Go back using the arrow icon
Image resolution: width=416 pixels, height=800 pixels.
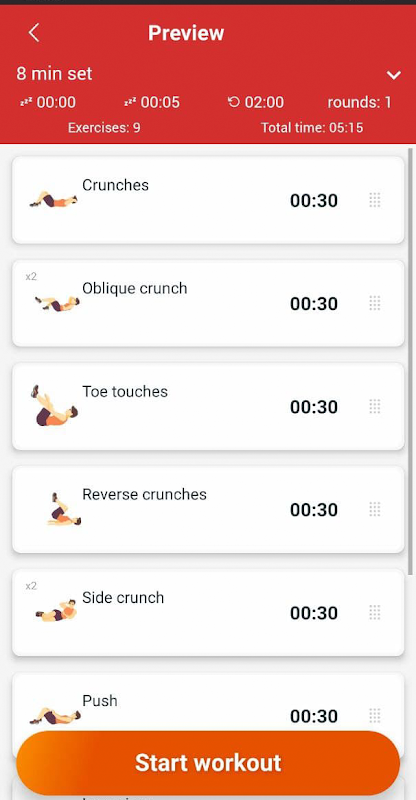(34, 33)
